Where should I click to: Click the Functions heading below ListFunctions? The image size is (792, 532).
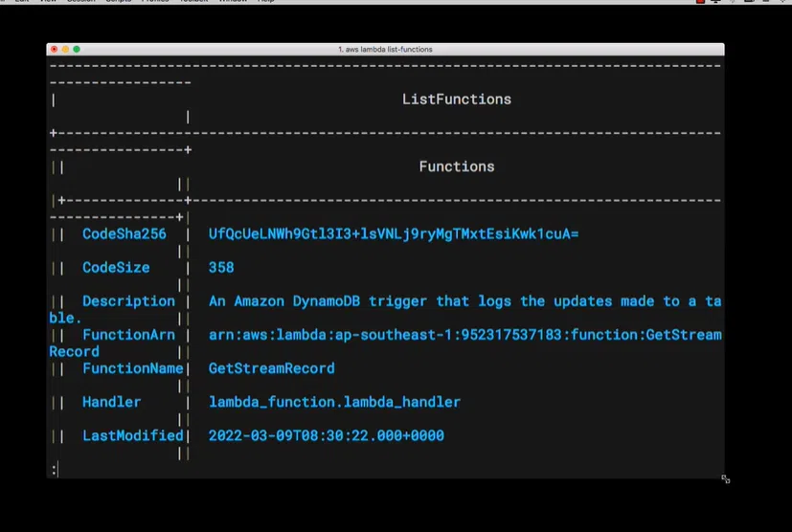(457, 166)
